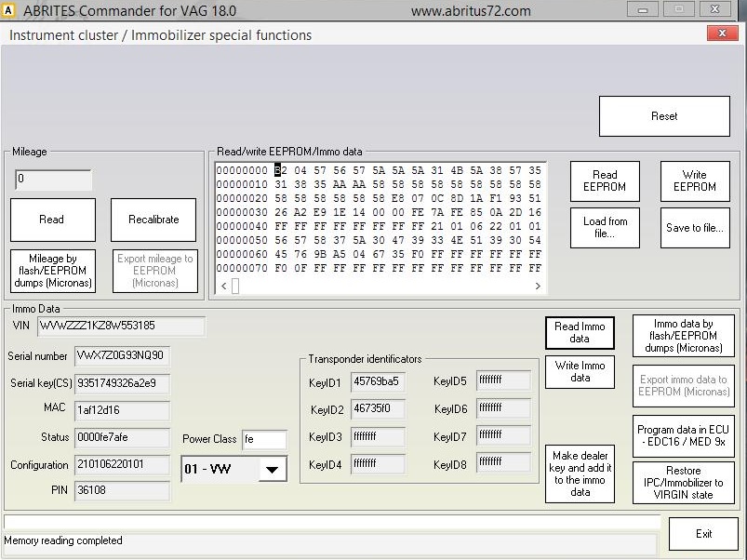Click the Exit button

pos(703,534)
